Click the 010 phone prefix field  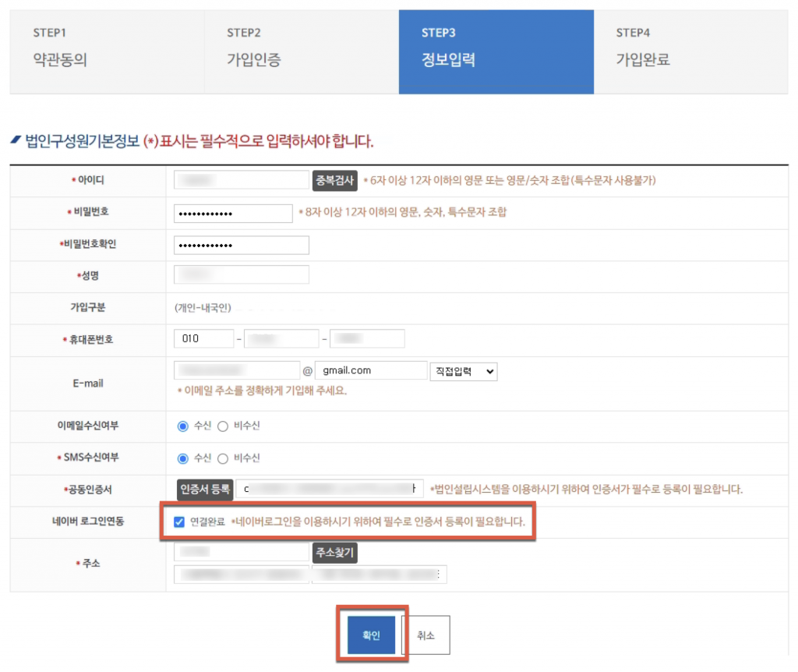[203, 338]
